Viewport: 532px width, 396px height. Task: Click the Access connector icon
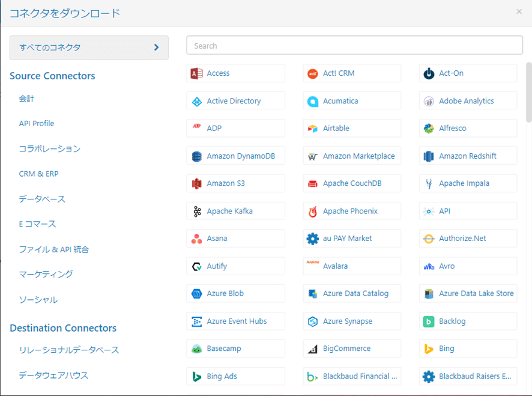click(x=196, y=73)
